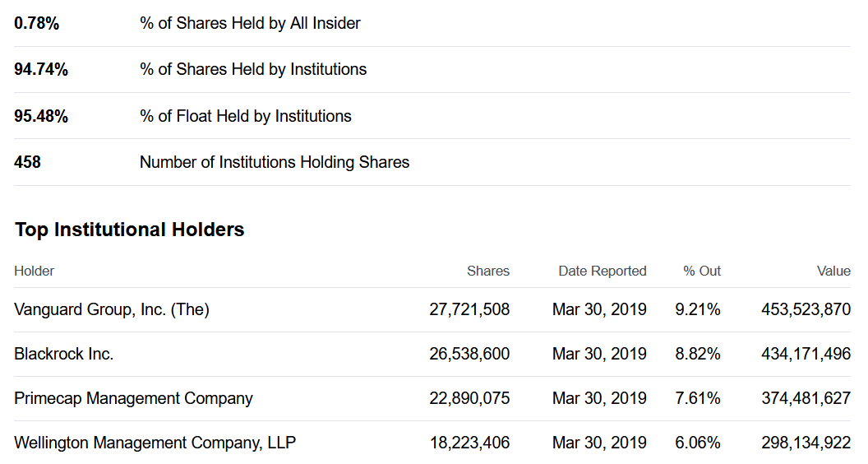Click the 0.78% insider percentage
The height and width of the screenshot is (464, 868).
coord(36,23)
